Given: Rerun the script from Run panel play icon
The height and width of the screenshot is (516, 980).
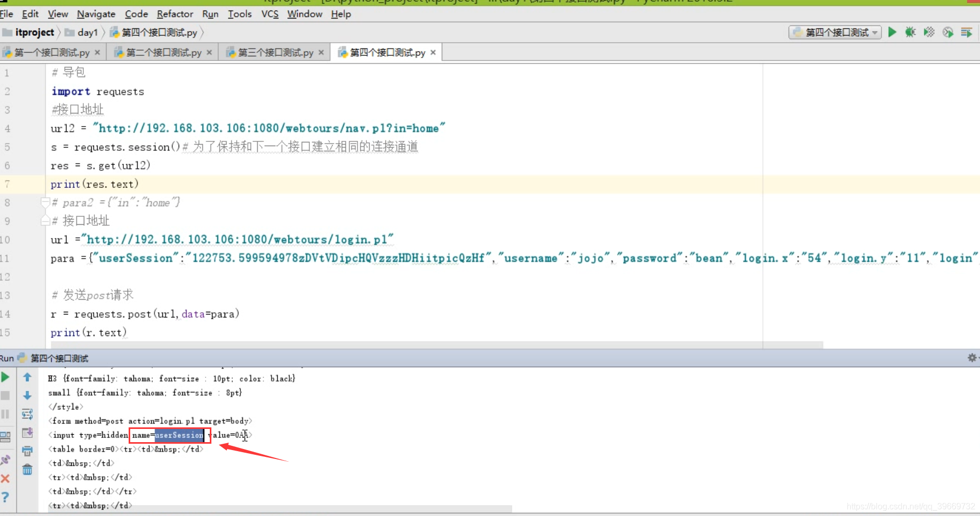Looking at the screenshot, I should (5, 377).
